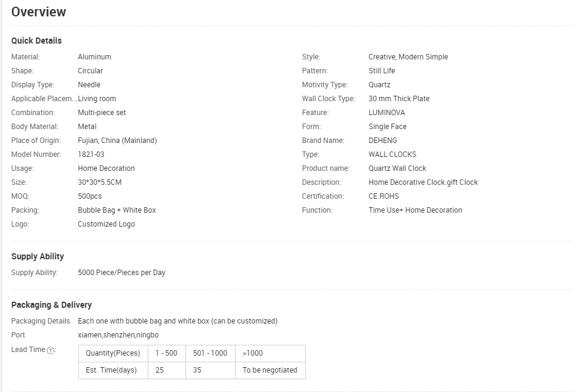
Task: Click the CE.ROHS certification value
Action: (x=383, y=196)
